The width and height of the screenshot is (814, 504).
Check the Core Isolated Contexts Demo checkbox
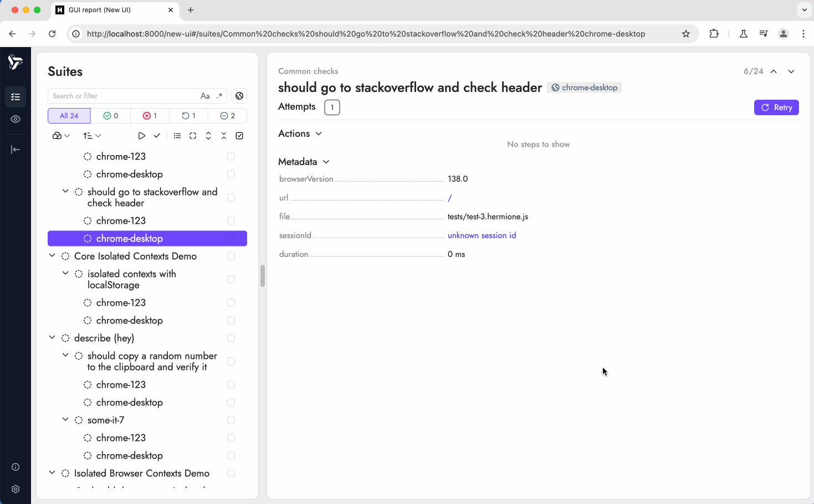coord(231,256)
